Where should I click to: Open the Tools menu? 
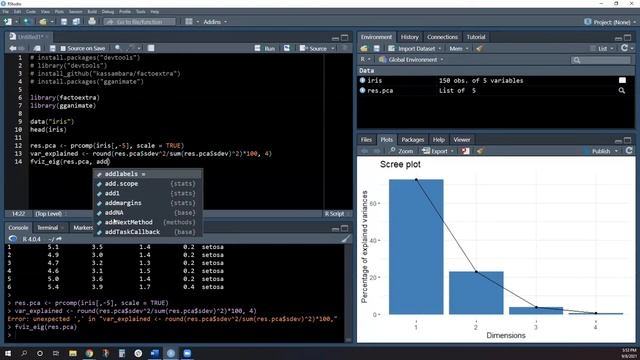coord(140,11)
